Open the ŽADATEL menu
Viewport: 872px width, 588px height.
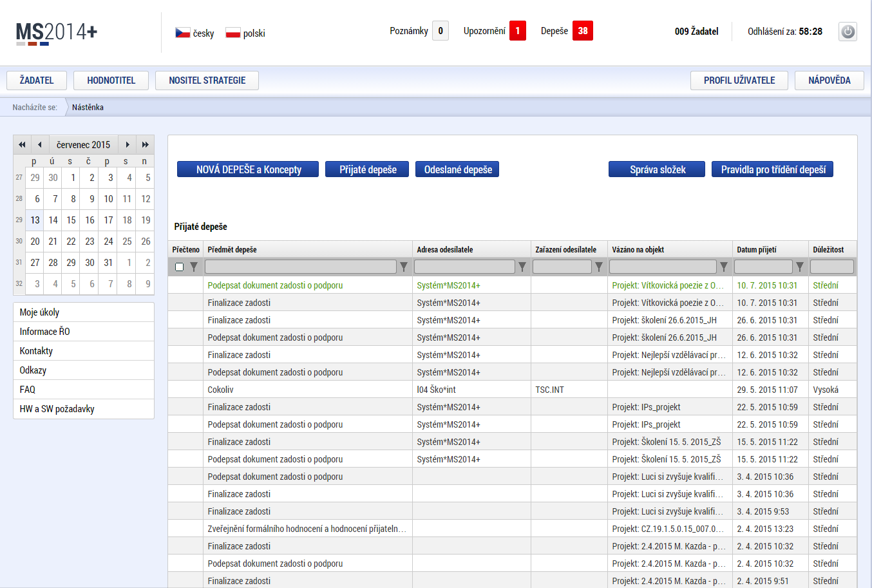click(x=37, y=81)
